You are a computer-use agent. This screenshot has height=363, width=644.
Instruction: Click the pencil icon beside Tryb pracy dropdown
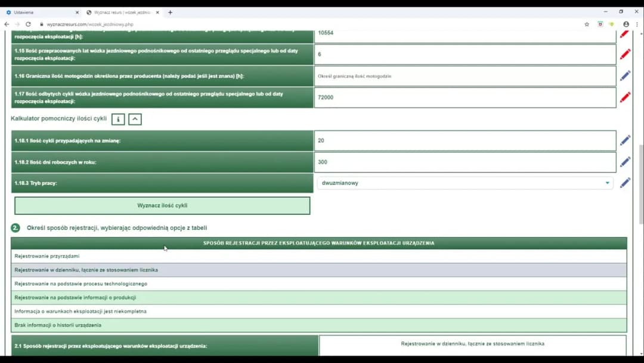tap(625, 183)
